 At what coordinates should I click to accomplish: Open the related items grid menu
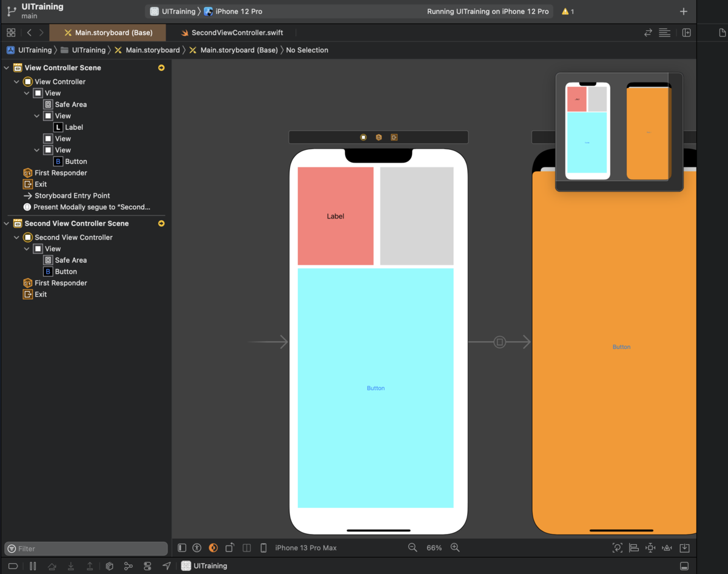11,33
